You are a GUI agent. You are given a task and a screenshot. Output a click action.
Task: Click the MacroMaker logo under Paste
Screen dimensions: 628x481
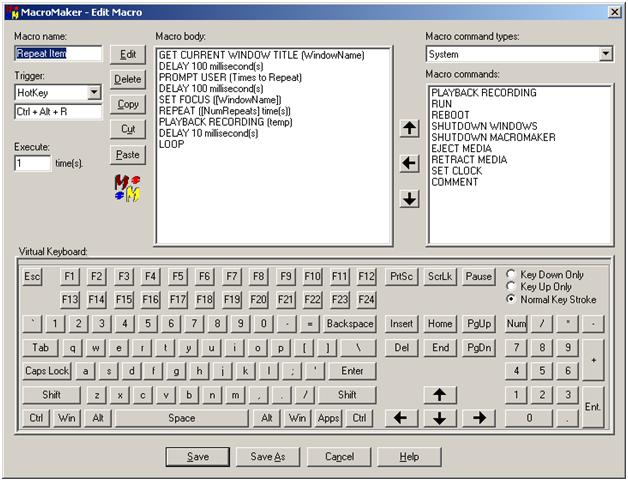(x=128, y=188)
